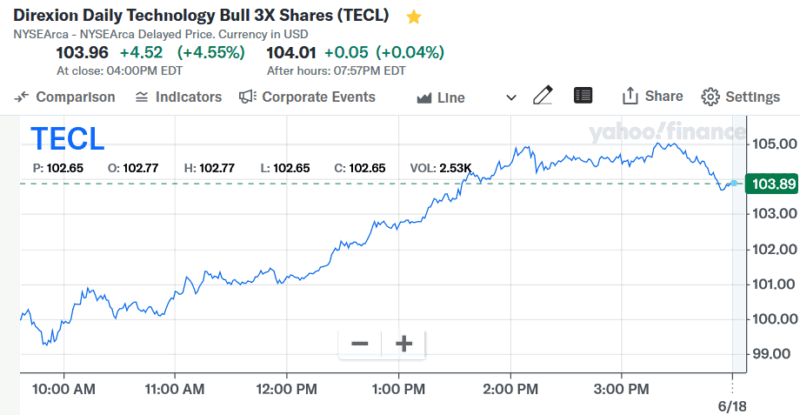Zoom in with the plus button
Image resolution: width=800 pixels, height=415 pixels.
coord(404,344)
